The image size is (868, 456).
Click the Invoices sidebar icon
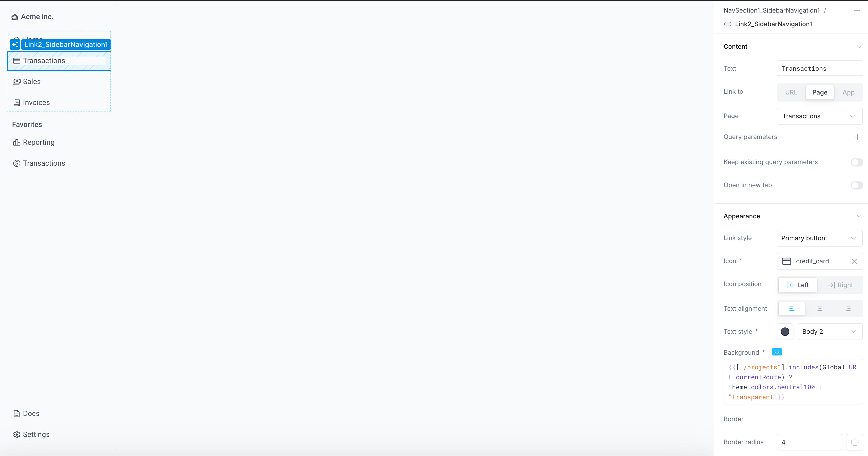[16, 102]
